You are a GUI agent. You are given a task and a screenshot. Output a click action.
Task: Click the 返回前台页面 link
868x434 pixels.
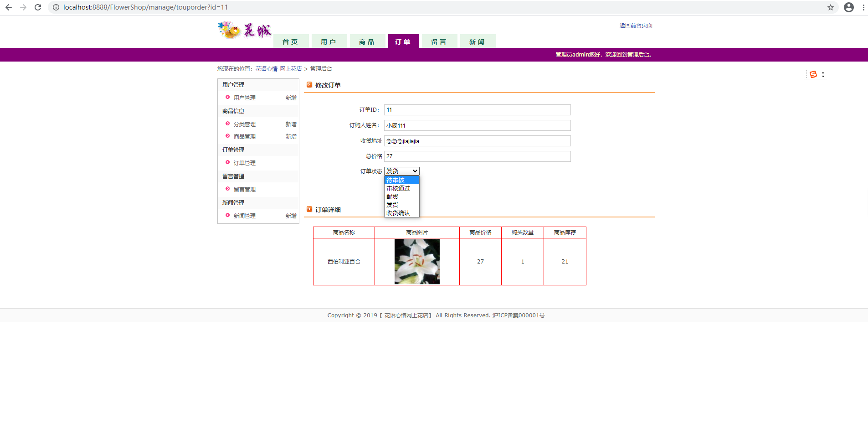tap(636, 25)
